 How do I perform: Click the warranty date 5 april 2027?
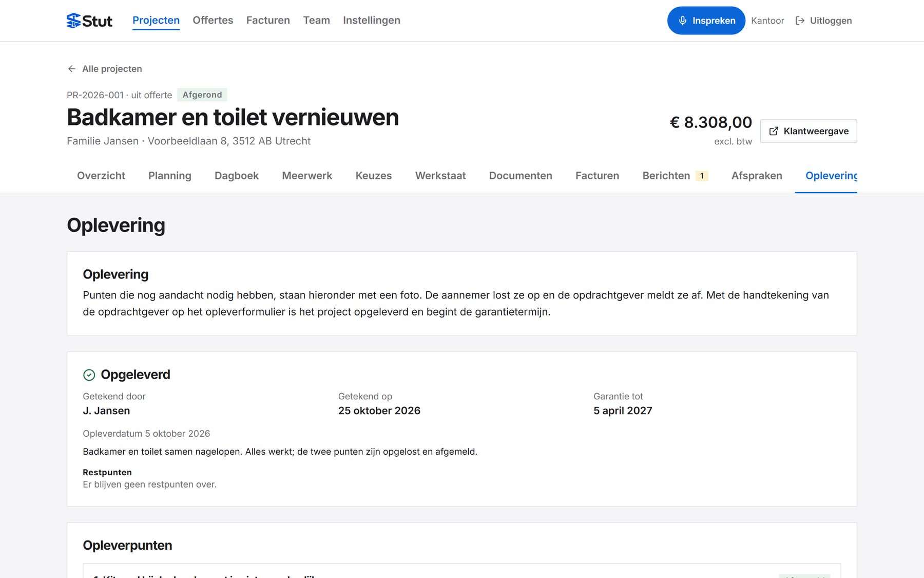pos(623,411)
